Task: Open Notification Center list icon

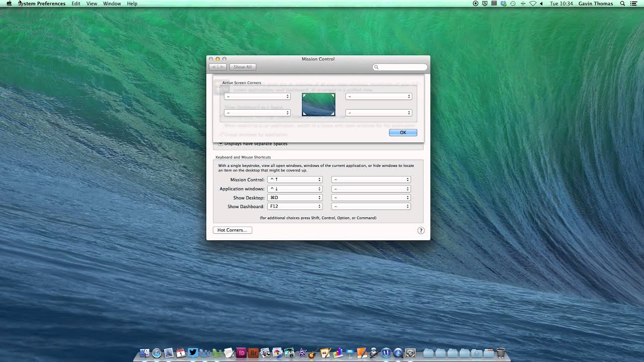Action: [x=633, y=4]
